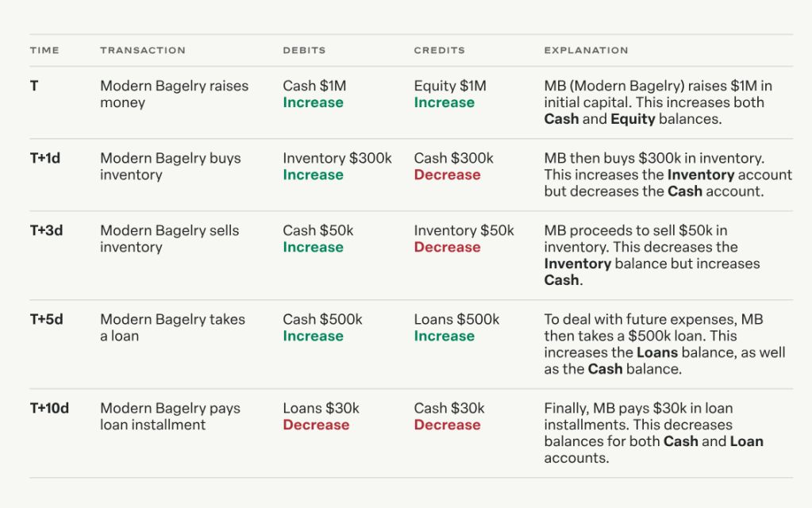Click the "Cash $300k" credit entry
Screen dimensions: 812x508
[x=453, y=158]
